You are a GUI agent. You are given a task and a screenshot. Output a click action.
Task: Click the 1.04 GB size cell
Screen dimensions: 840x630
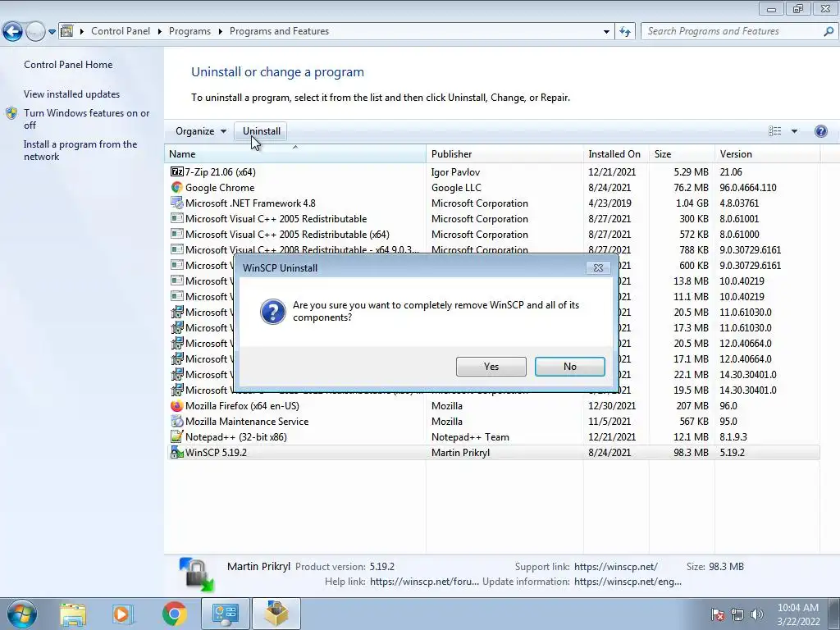(x=692, y=203)
